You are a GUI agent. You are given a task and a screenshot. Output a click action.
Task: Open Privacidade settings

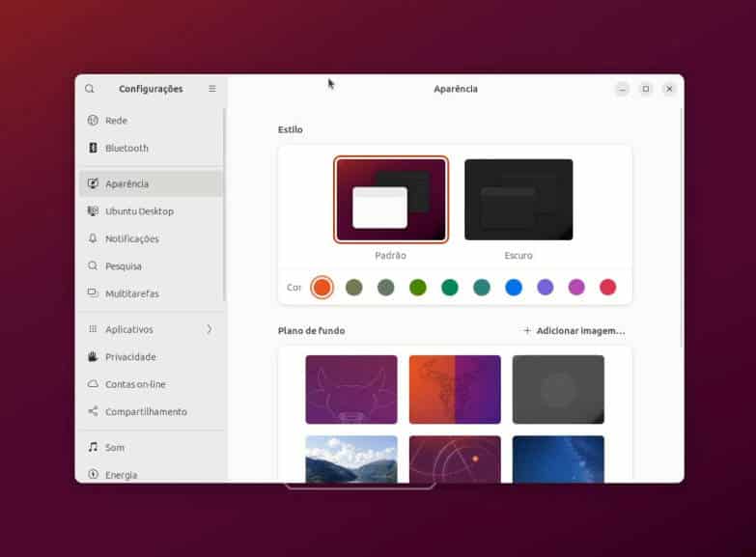point(152,356)
